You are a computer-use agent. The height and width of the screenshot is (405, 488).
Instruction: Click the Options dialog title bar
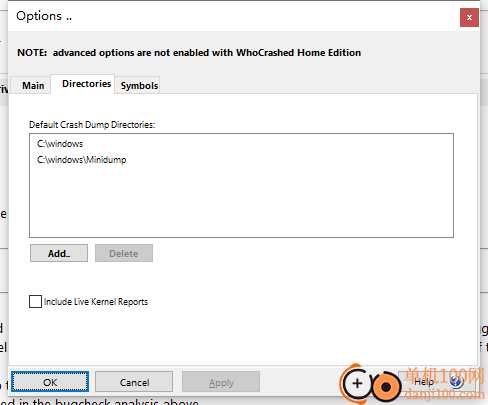(233, 16)
